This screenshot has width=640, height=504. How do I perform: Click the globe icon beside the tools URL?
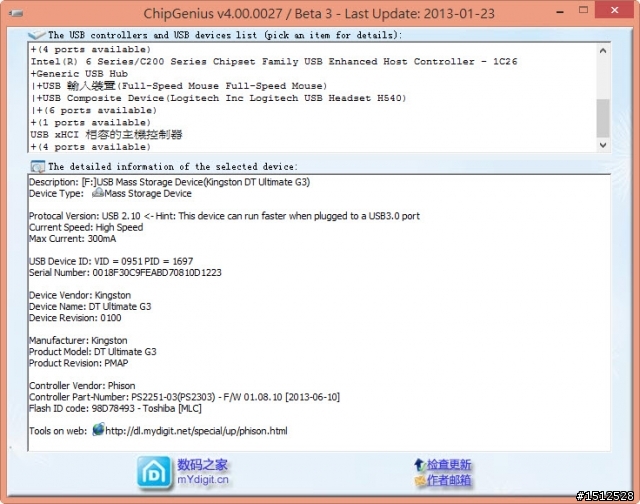[98, 429]
